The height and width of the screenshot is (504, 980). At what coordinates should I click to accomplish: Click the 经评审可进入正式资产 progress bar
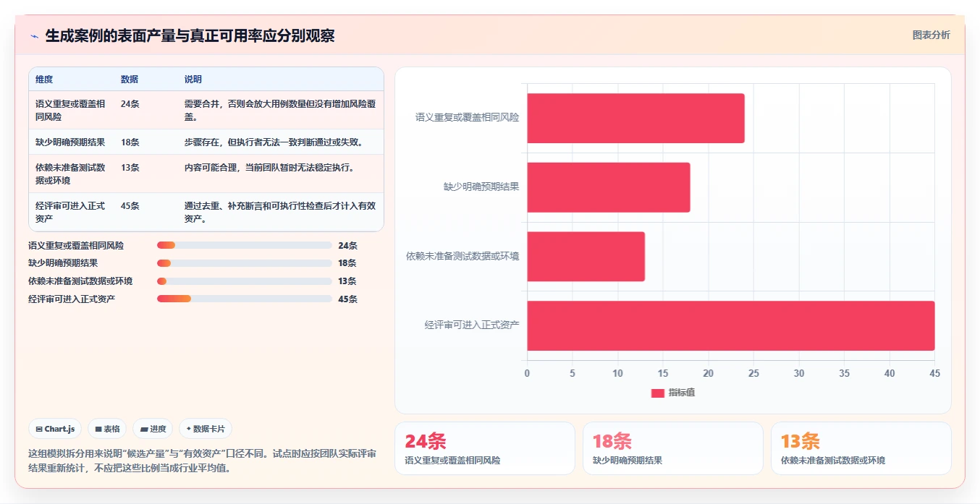point(245,299)
